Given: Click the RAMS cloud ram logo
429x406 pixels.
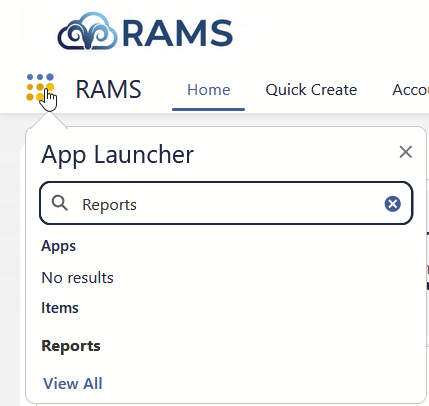Looking at the screenshot, I should [88, 32].
